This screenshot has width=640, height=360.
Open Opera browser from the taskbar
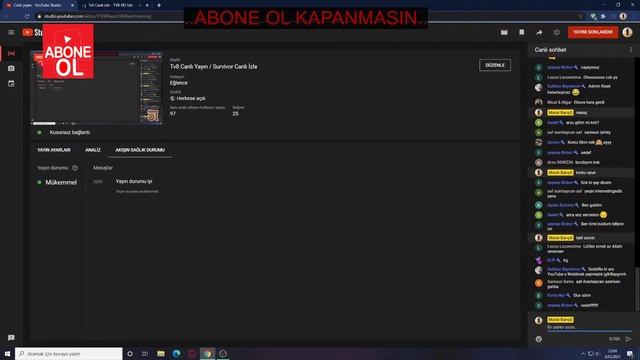(192, 353)
